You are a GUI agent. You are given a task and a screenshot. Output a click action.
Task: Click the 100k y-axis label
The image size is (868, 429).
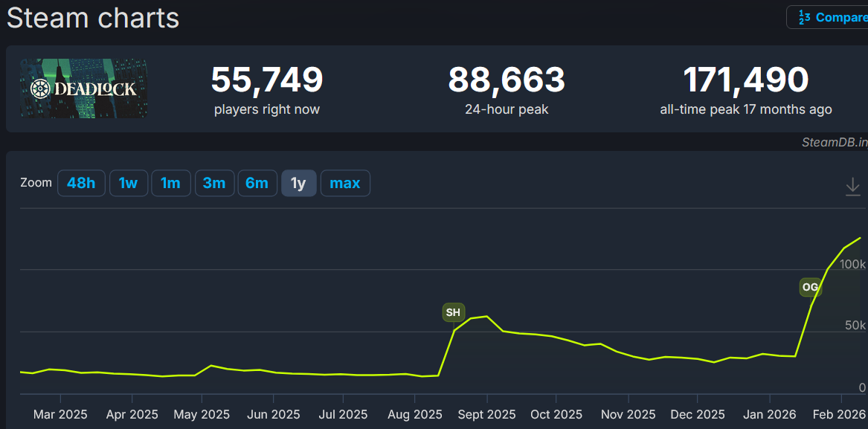[x=853, y=264]
